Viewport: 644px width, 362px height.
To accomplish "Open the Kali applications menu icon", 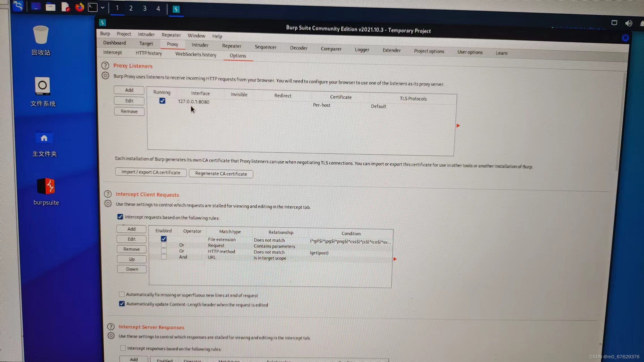I will (x=18, y=6).
